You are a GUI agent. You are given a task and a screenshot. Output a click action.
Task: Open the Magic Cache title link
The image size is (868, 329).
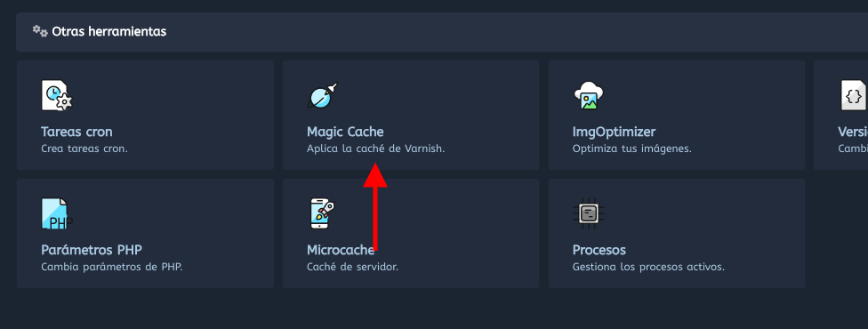(345, 132)
